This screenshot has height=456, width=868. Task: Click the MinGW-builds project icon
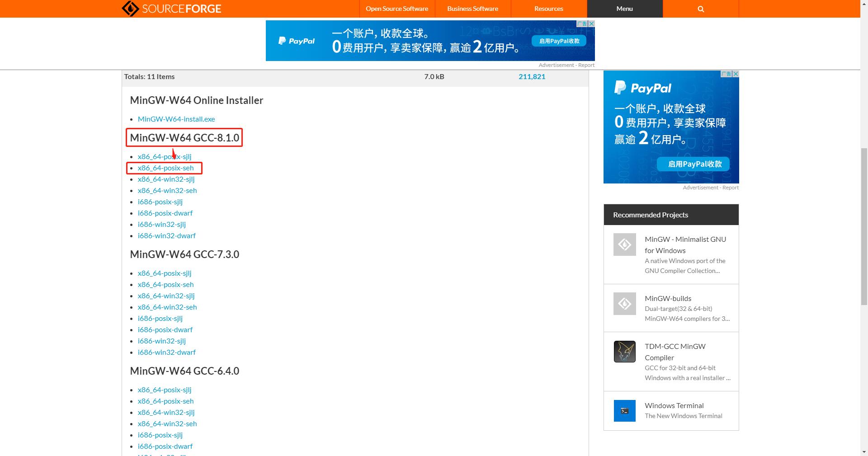(625, 304)
